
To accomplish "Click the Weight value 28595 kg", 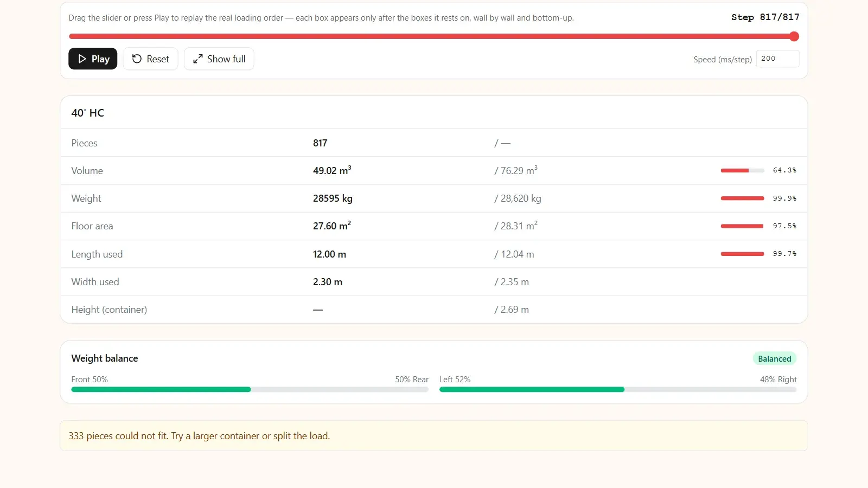I will click(x=333, y=198).
